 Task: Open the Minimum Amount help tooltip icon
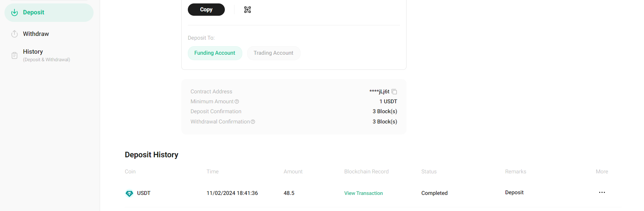click(237, 102)
